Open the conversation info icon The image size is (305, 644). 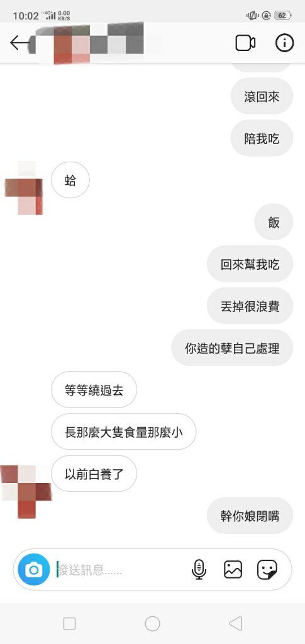coord(284,43)
